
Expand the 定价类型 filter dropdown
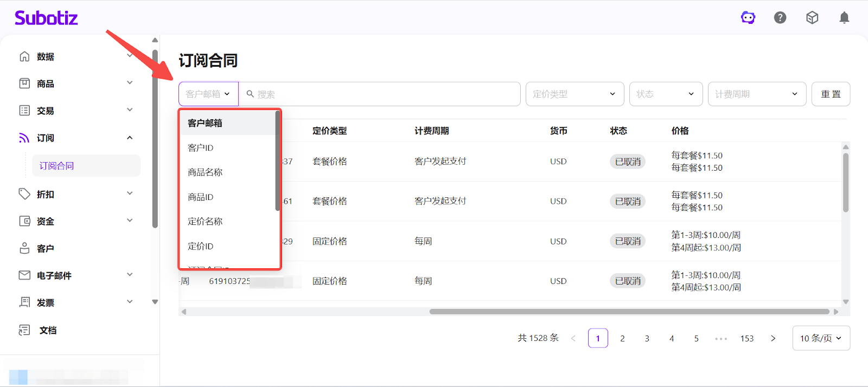click(x=575, y=94)
